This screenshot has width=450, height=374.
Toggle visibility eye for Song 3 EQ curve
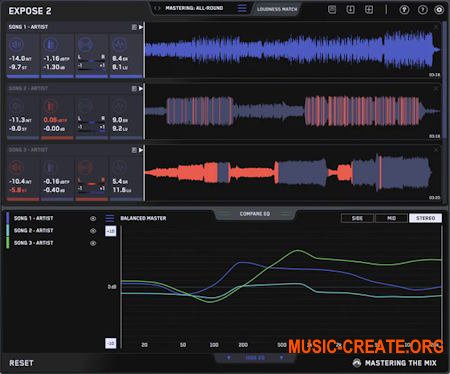(93, 243)
